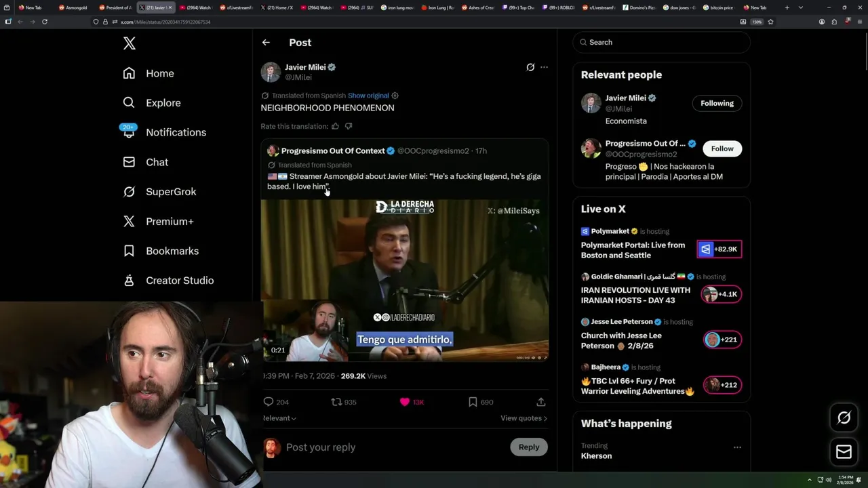Open the Relevant replies sort dropdown
The width and height of the screenshot is (868, 488).
(x=279, y=418)
